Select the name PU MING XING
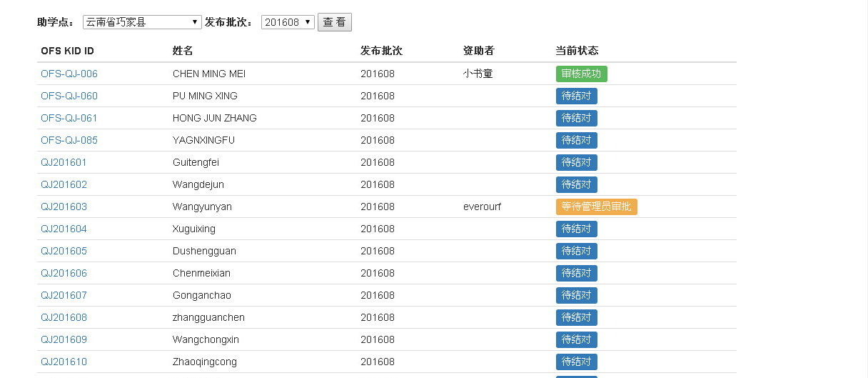This screenshot has height=378, width=868. 205,96
